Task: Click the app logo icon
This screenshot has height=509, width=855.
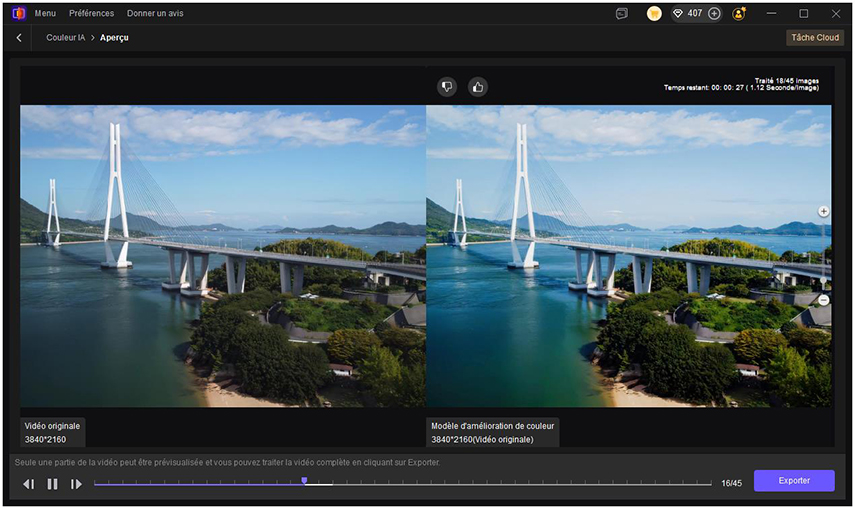Action: click(x=18, y=14)
